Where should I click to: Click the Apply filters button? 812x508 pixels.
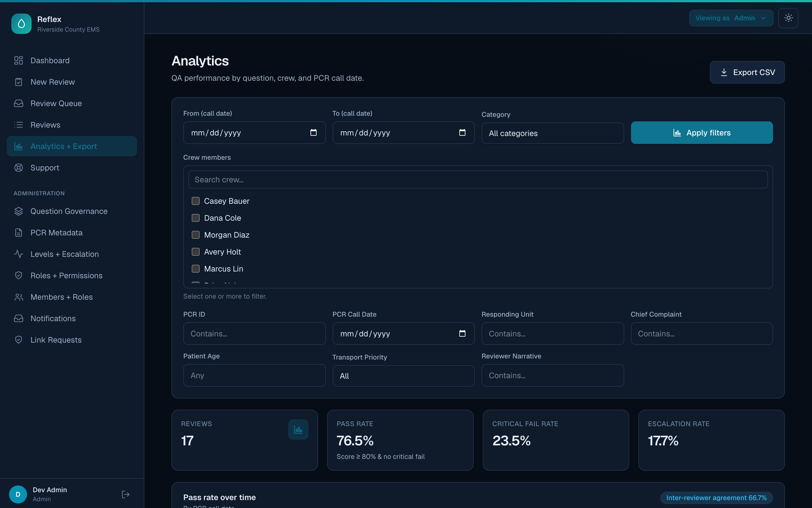[701, 133]
